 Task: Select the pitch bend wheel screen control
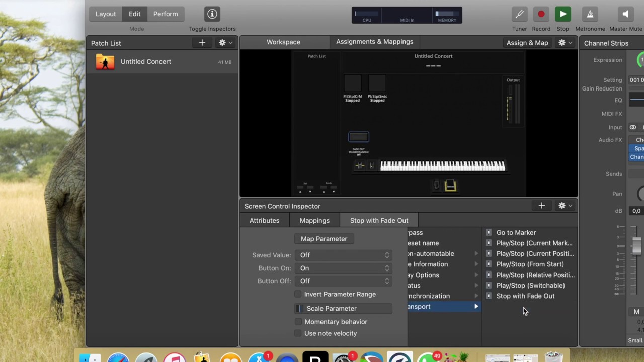360,166
